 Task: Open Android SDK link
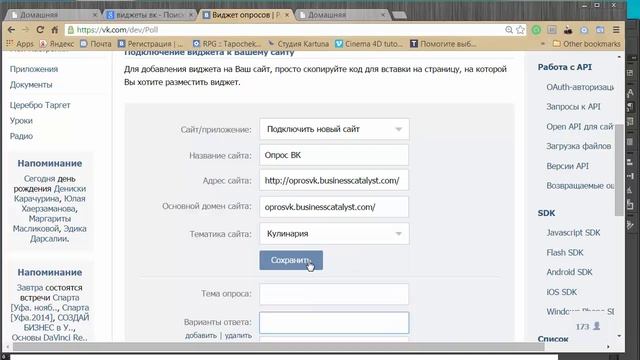pyautogui.click(x=569, y=272)
